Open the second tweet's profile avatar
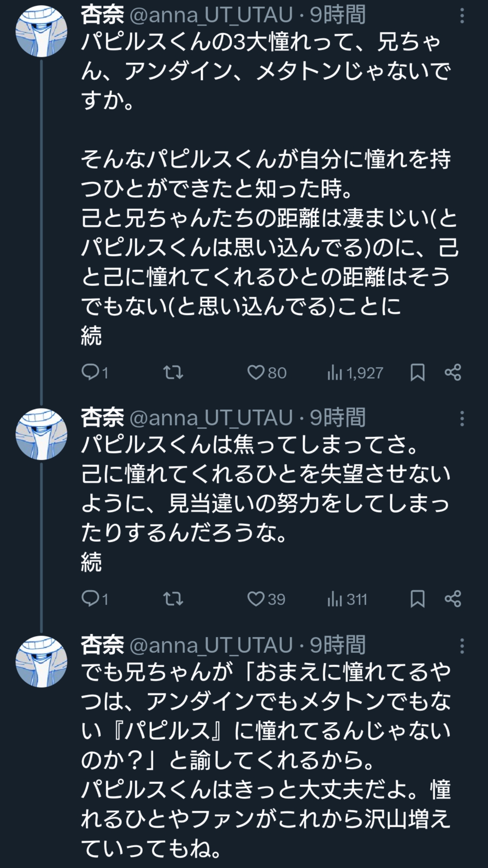The width and height of the screenshot is (488, 868). [x=42, y=434]
